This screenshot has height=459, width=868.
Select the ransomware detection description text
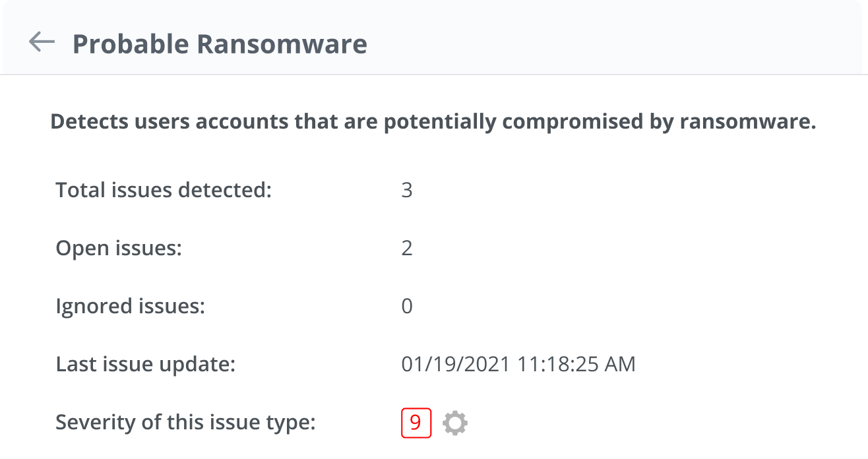(x=433, y=123)
